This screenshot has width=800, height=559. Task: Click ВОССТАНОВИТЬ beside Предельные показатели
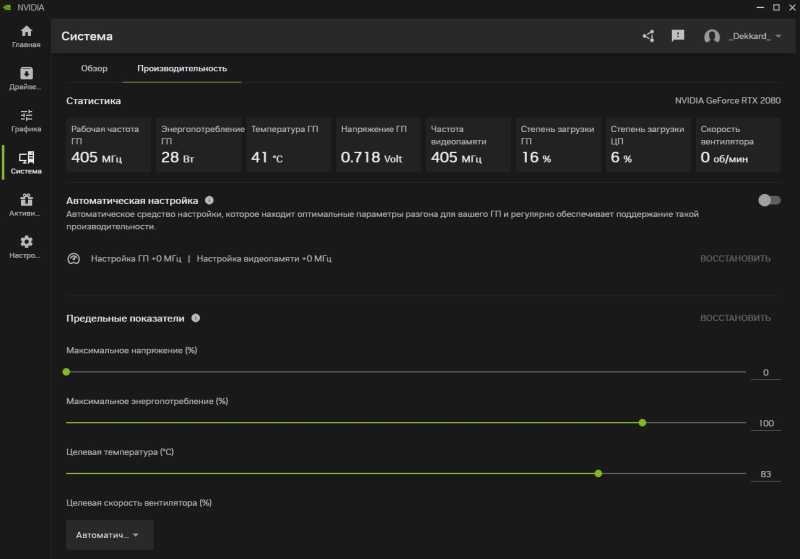coord(735,319)
